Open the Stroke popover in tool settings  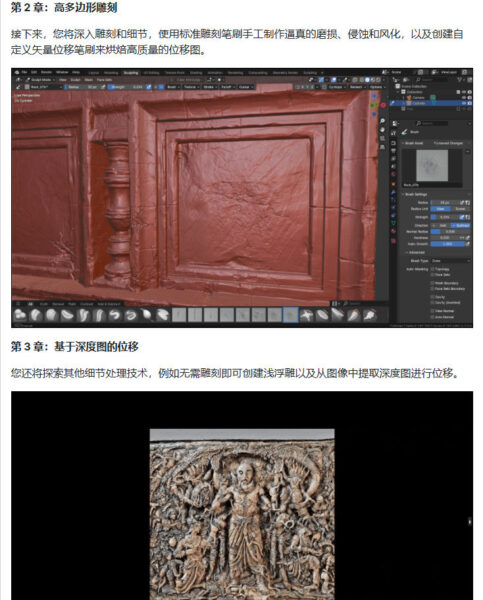click(209, 87)
